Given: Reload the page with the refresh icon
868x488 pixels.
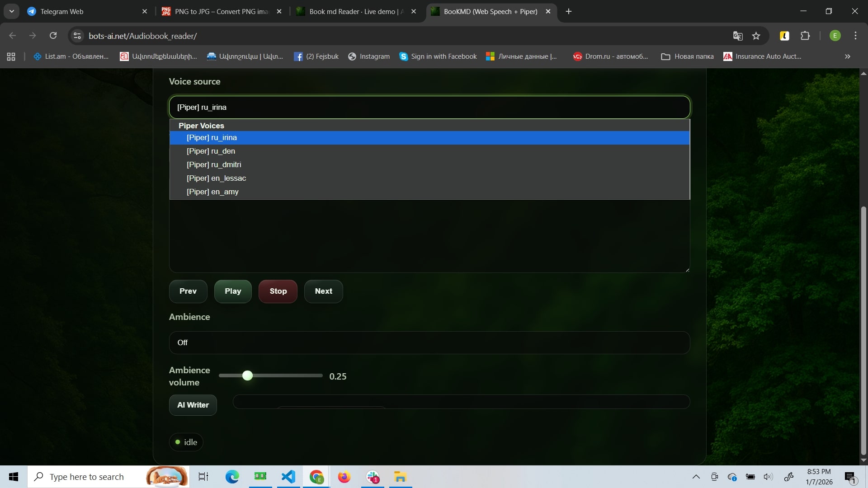Looking at the screenshot, I should tap(53, 36).
